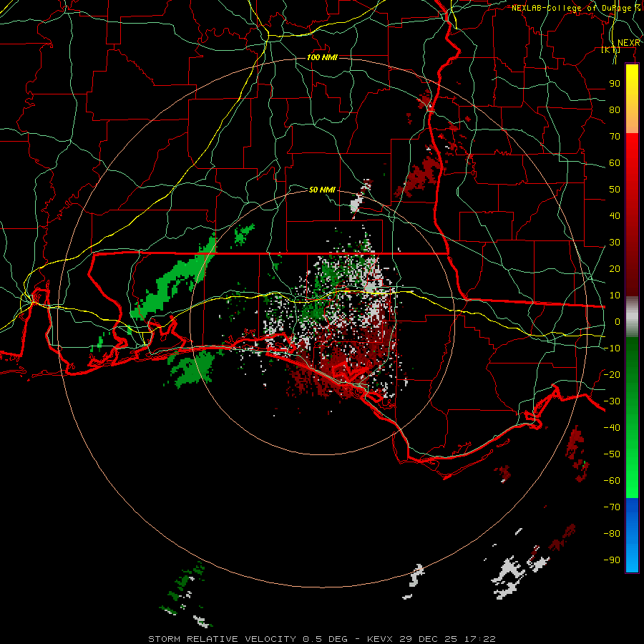Pick the -50 label on the legend

point(612,454)
